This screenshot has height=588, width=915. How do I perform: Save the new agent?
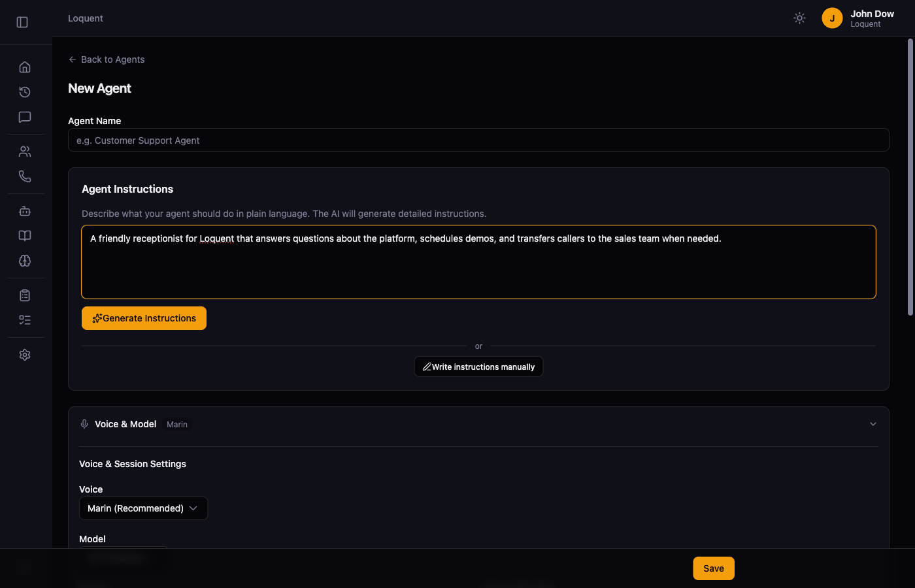click(x=713, y=568)
